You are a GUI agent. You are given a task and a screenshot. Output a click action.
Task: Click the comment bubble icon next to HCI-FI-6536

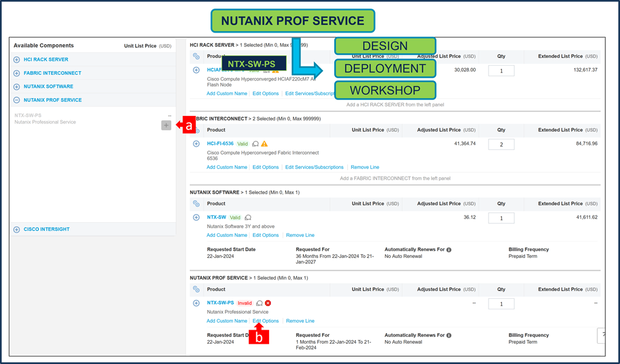256,144
